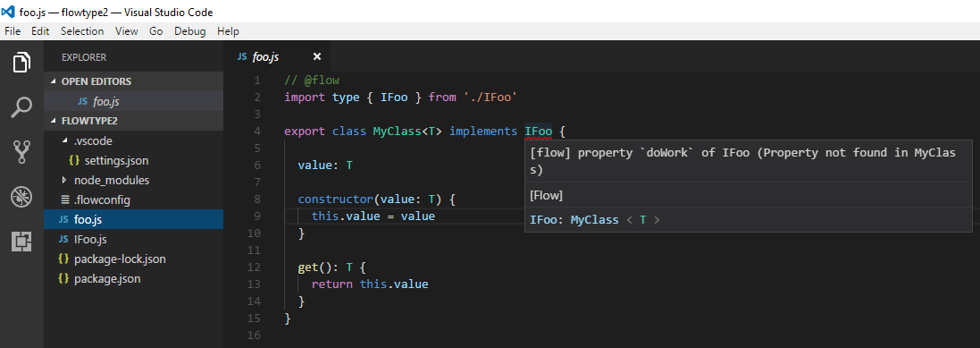This screenshot has height=348, width=980.
Task: Open the Selection menu
Action: pos(82,31)
